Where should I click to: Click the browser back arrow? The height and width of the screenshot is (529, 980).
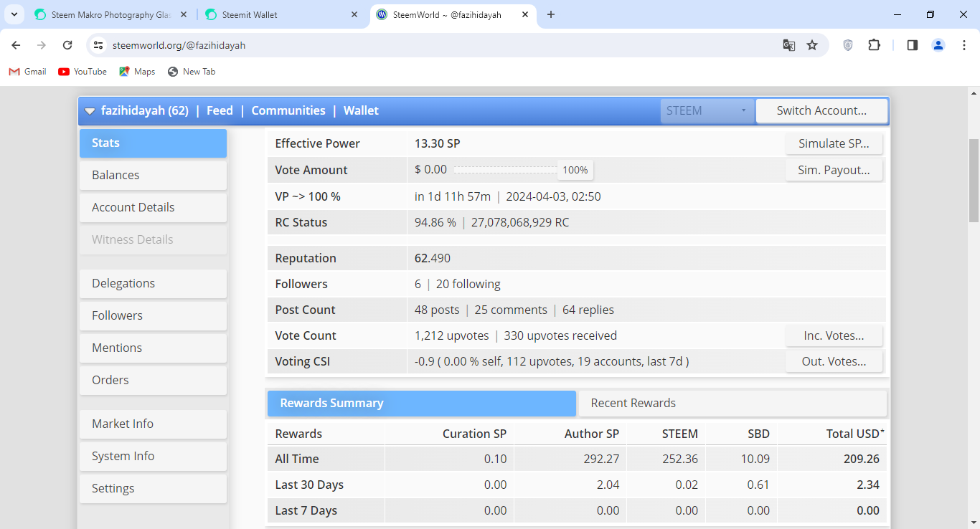pyautogui.click(x=16, y=45)
